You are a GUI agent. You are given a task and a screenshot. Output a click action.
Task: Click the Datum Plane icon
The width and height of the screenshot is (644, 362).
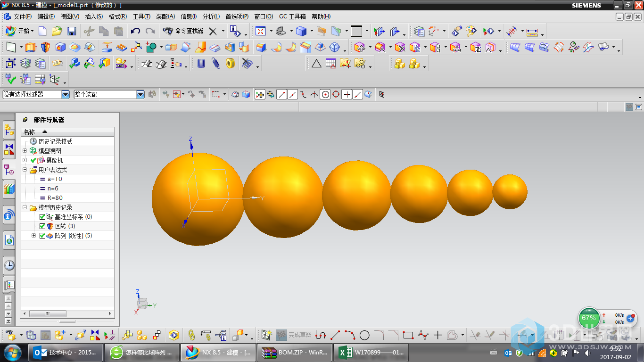tap(11, 47)
